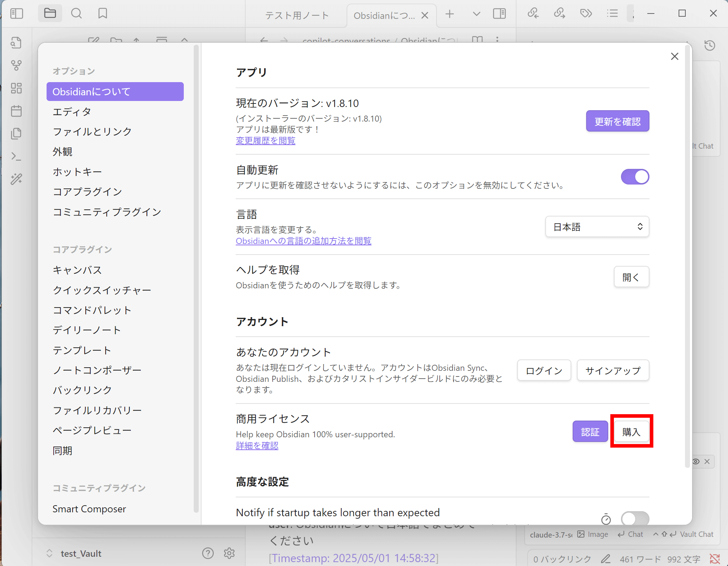Open ノートコンポーザー plugin settings
Image resolution: width=728 pixels, height=566 pixels.
[x=115, y=370]
